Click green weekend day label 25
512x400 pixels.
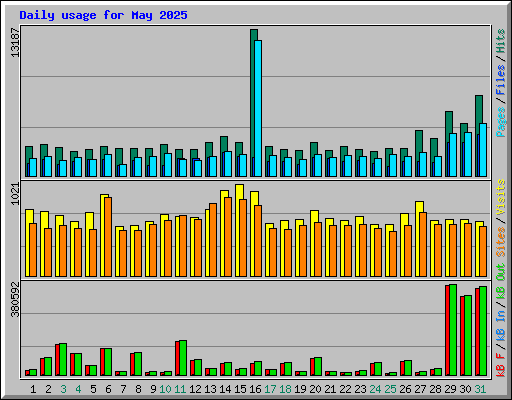[x=390, y=389]
